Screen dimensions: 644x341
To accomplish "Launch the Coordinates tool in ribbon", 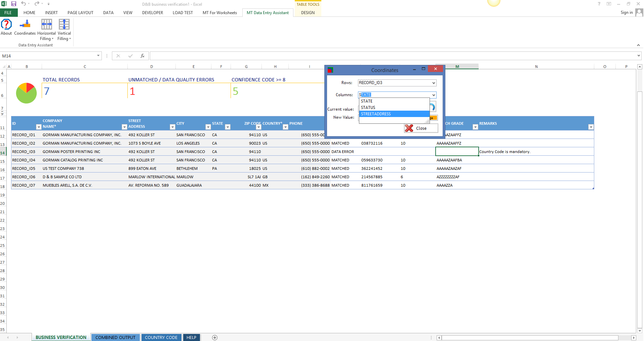I will pyautogui.click(x=25, y=27).
